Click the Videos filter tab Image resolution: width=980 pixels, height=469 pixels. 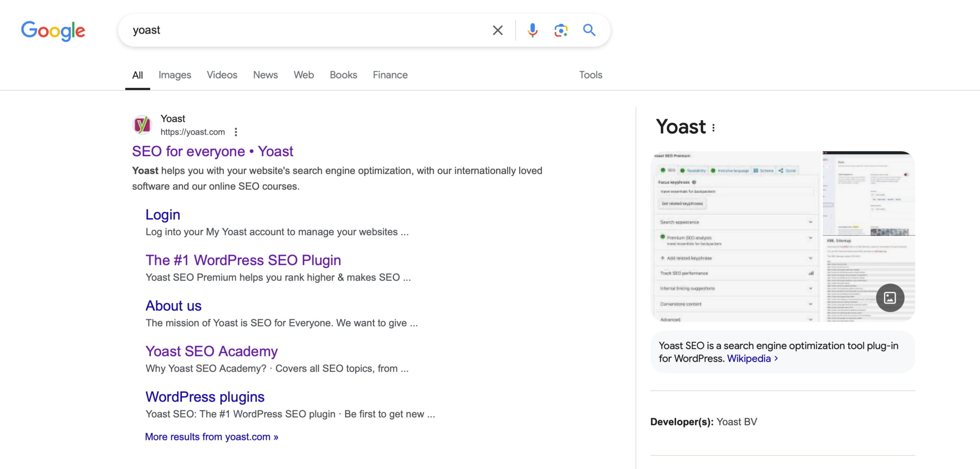222,74
